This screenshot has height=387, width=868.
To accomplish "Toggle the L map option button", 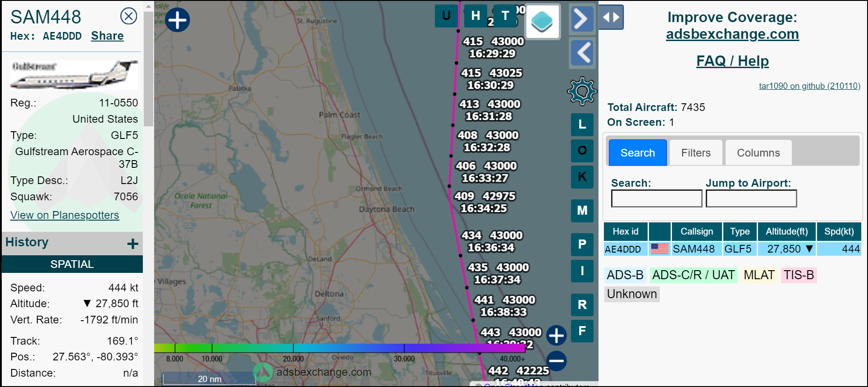I will pos(582,124).
